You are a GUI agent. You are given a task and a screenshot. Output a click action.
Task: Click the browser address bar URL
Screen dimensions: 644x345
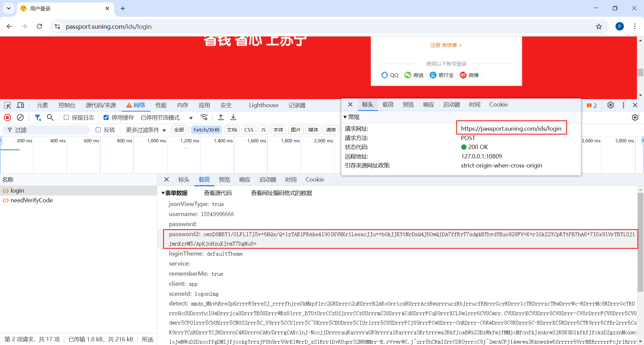click(109, 26)
